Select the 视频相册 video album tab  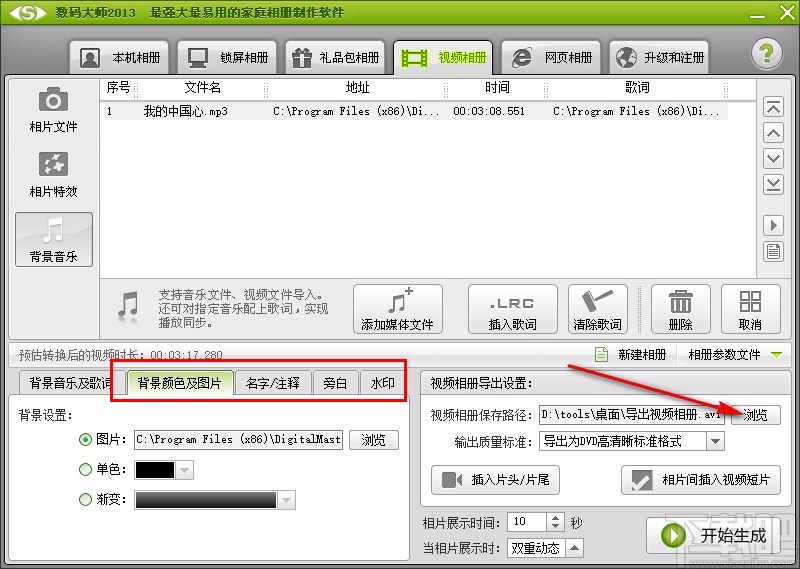(443, 58)
